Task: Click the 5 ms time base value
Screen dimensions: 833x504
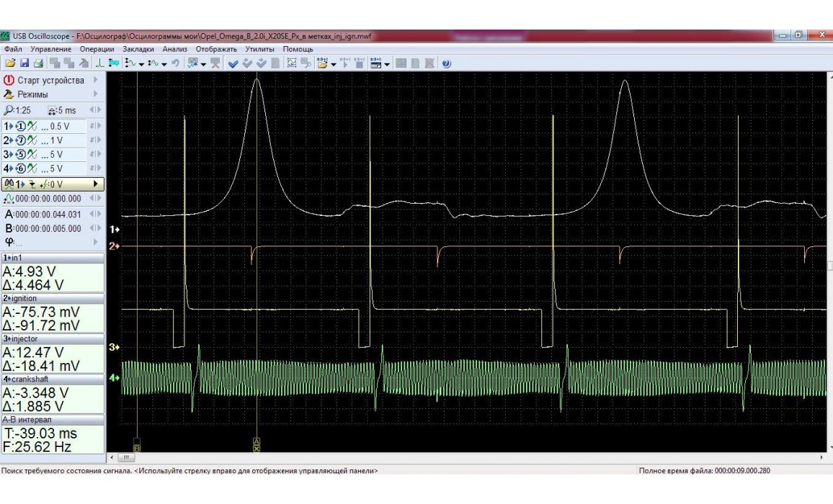Action: [x=67, y=111]
